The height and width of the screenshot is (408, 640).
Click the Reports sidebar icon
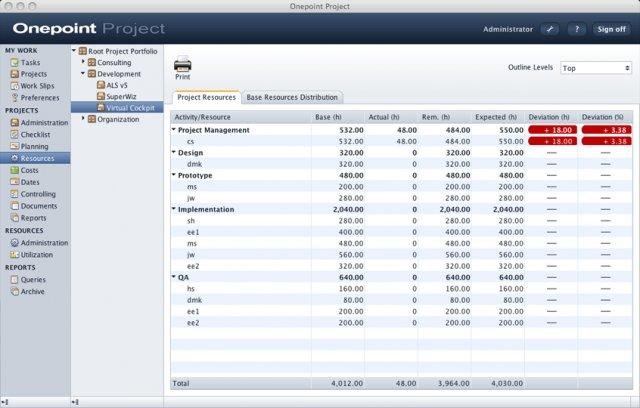click(15, 218)
